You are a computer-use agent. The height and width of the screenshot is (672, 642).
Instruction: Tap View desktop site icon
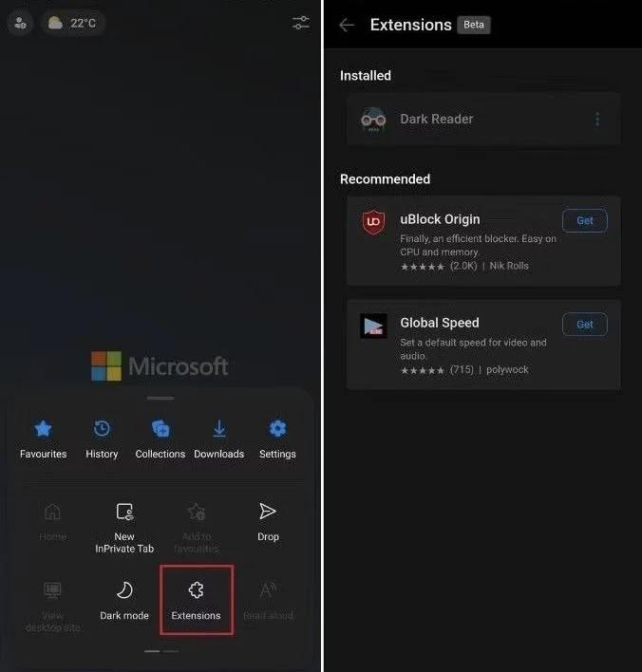52,590
